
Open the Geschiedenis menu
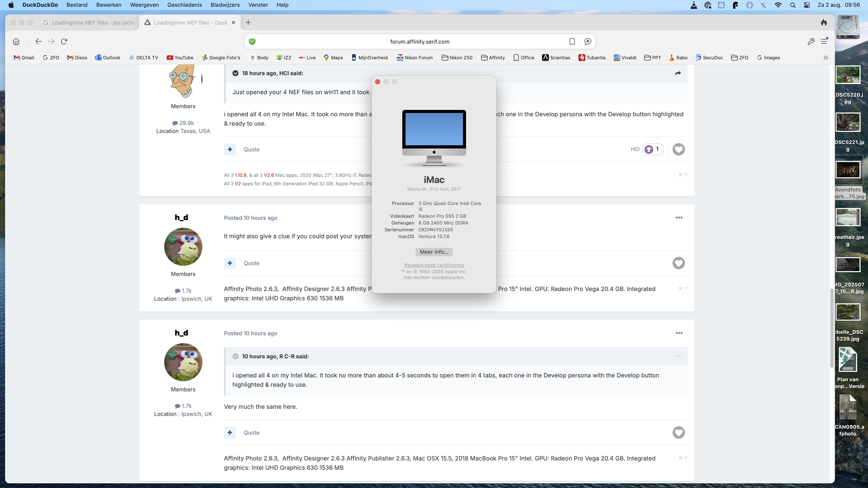184,5
